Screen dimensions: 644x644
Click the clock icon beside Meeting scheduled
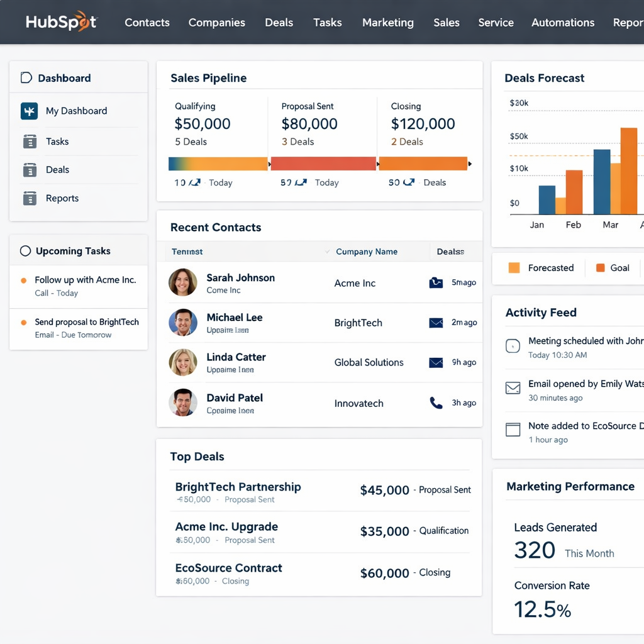[x=513, y=346]
